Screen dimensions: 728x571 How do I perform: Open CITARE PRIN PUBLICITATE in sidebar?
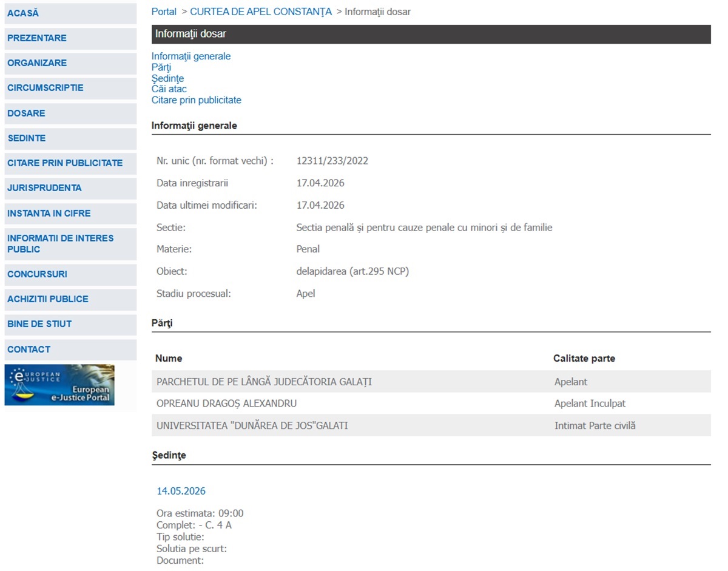coord(70,163)
